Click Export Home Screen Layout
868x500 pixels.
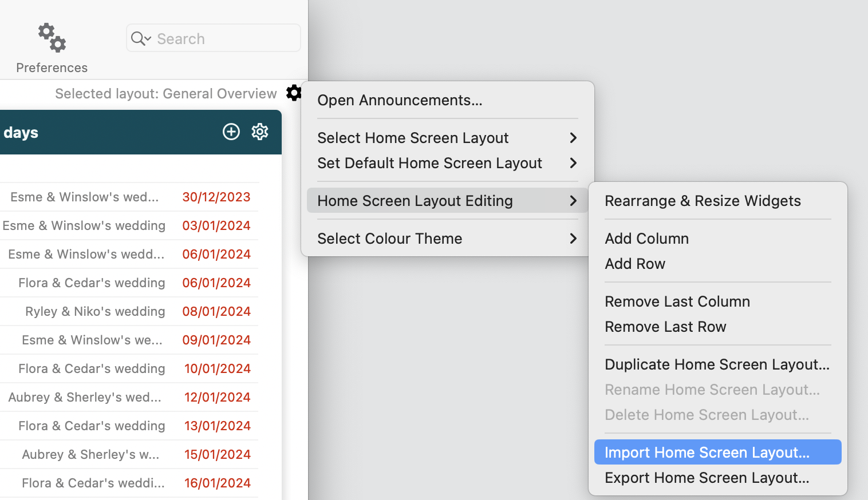click(x=707, y=478)
